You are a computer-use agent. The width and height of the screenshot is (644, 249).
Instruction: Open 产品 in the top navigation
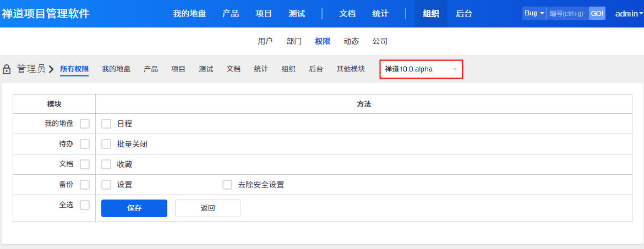tap(231, 14)
